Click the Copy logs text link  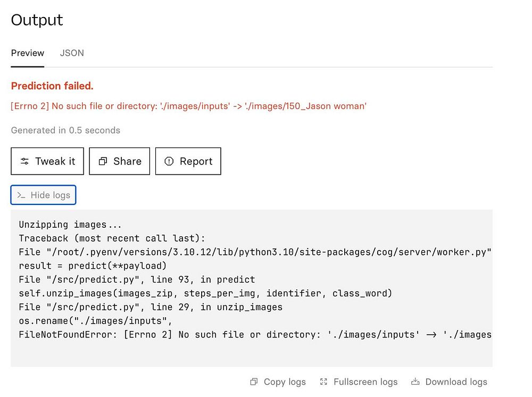(285, 382)
